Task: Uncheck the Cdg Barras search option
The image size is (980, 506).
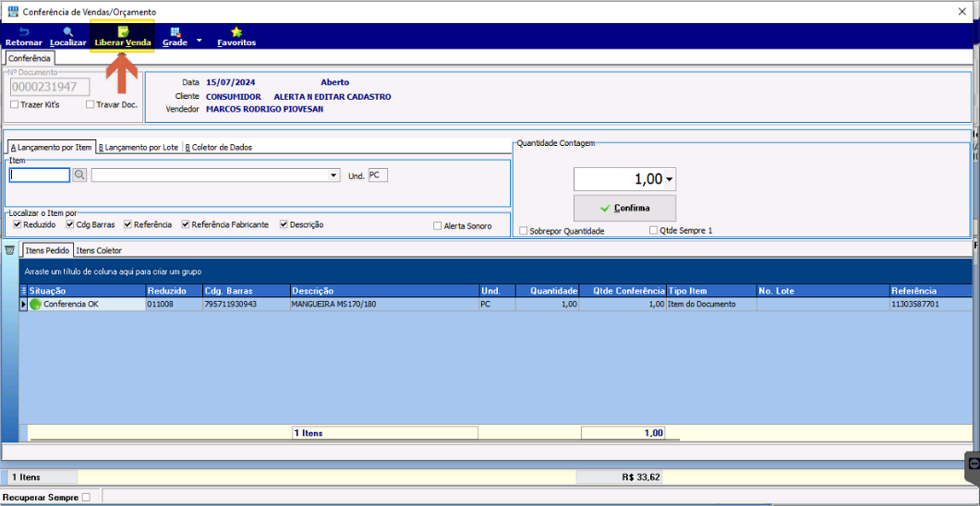Action: 70,224
